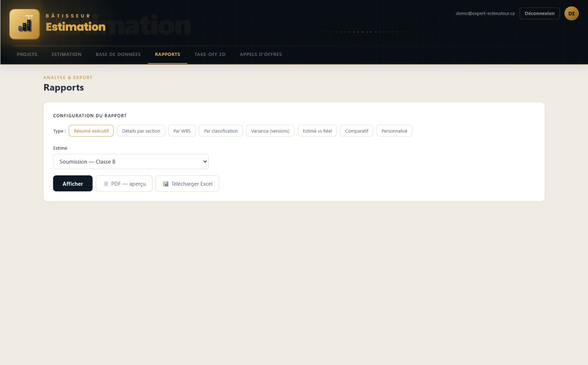The image size is (588, 365).
Task: Click the Afficher button
Action: 73,183
